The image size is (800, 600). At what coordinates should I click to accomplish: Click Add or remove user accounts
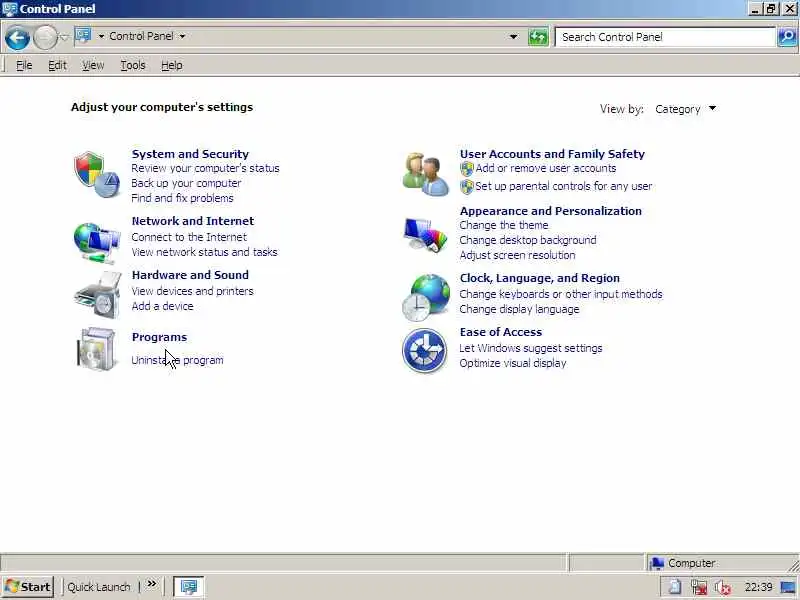(545, 168)
